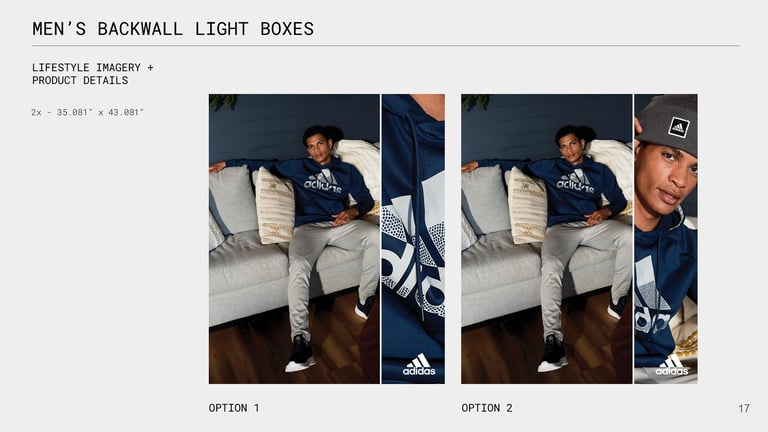Click the "LIFESTYLE IMAGERY + PRODUCT DETAILS" subtitle
The image size is (768, 432).
pyautogui.click(x=93, y=74)
